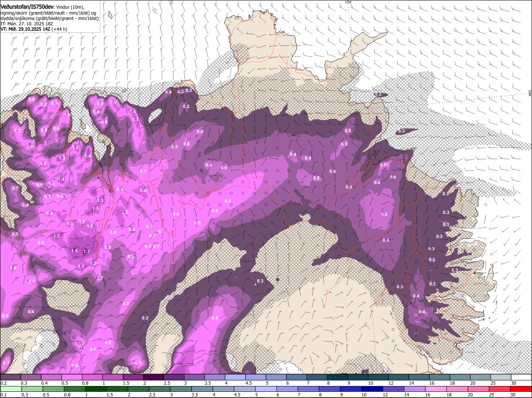Click the 1.5 green swatch in lower rain legend

[x=117, y=389]
